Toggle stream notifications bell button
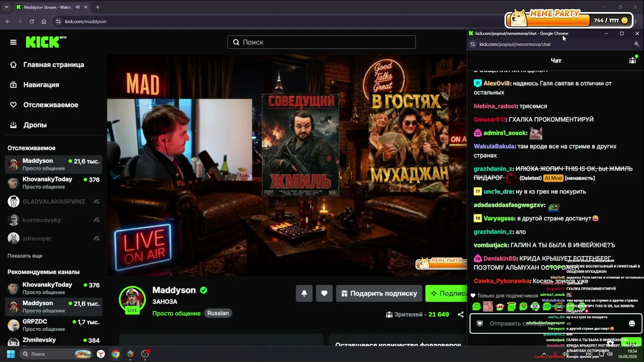Screen dimensions: 644x362 click(x=304, y=294)
